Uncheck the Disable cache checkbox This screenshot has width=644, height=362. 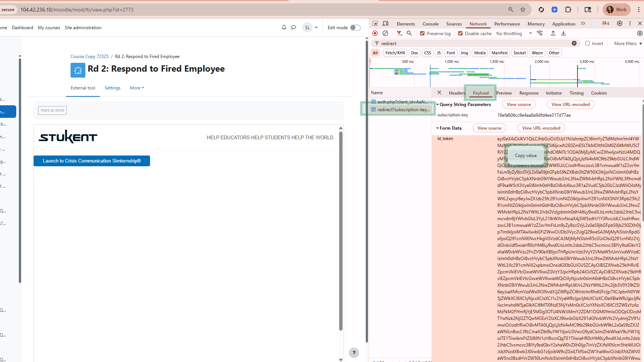pyautogui.click(x=460, y=33)
